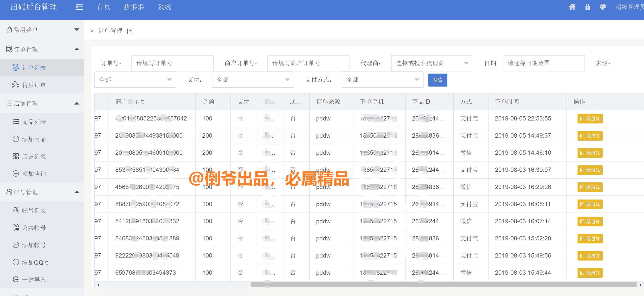Open the 代理商 agent selector dropdown
644x296 pixels.
pos(432,63)
